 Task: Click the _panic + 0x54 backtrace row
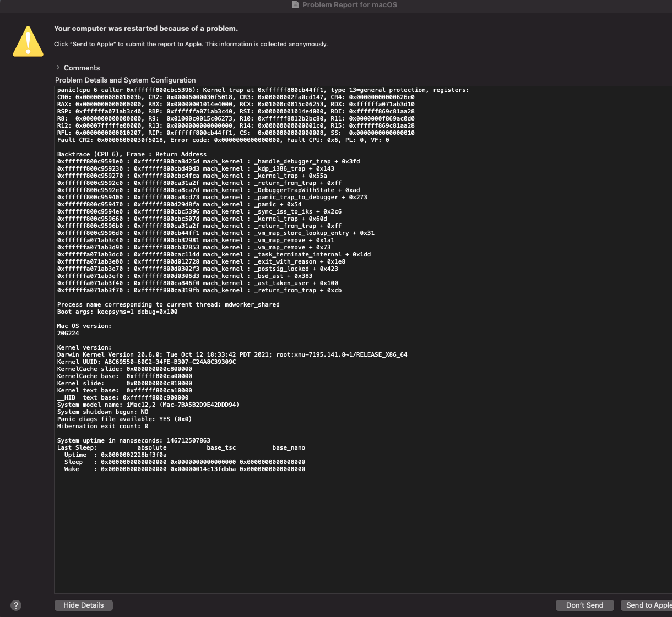click(180, 204)
